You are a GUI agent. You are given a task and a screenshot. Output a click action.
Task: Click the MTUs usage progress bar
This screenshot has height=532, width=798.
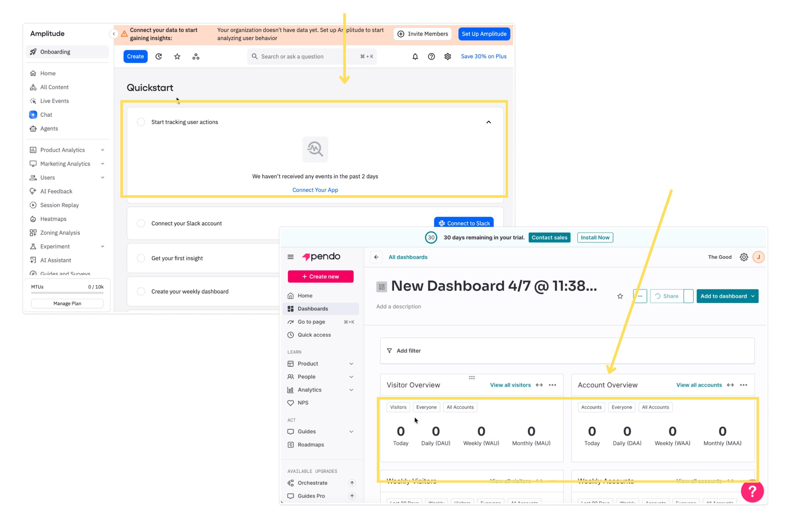point(67,293)
